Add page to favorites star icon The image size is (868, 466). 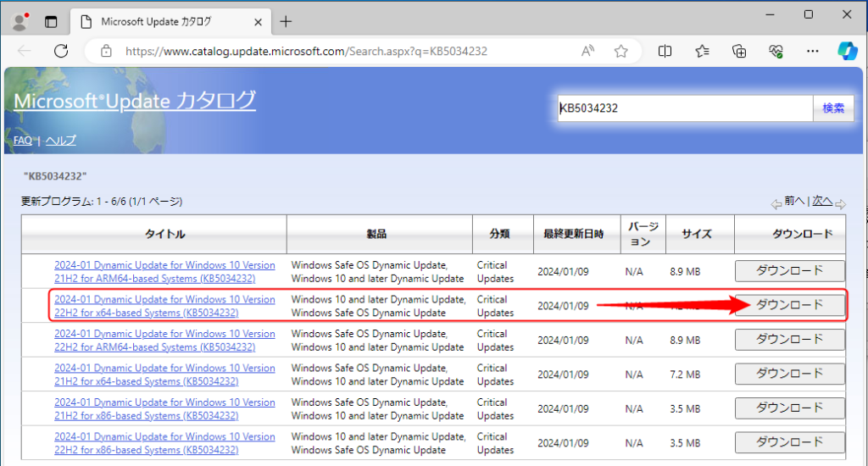coord(621,51)
